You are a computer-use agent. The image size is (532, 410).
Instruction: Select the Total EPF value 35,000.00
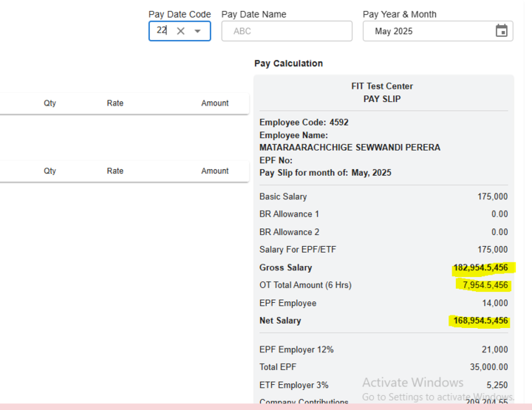tap(489, 367)
